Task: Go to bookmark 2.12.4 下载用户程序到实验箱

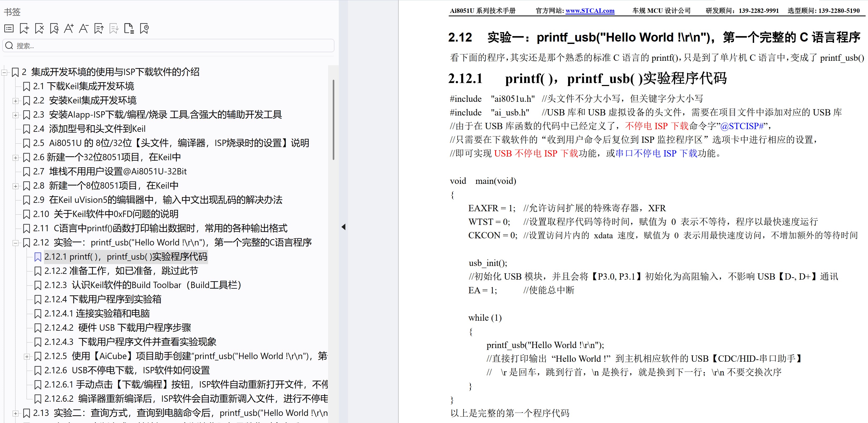Action: pos(103,300)
